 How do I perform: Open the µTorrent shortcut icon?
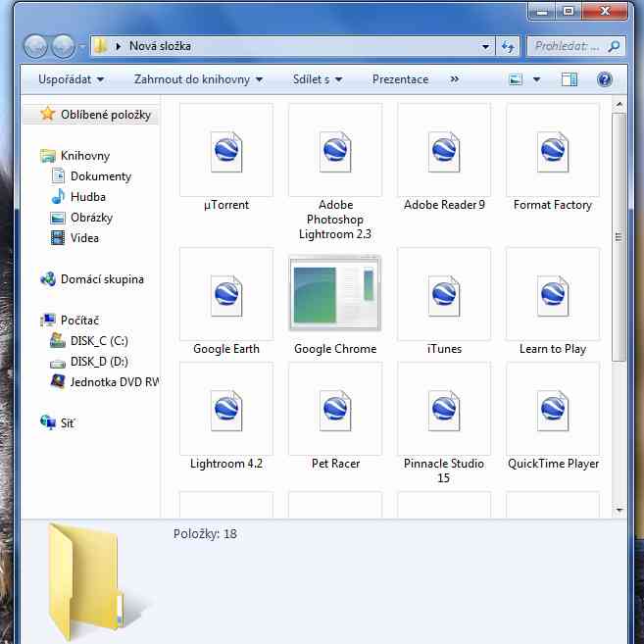point(226,151)
